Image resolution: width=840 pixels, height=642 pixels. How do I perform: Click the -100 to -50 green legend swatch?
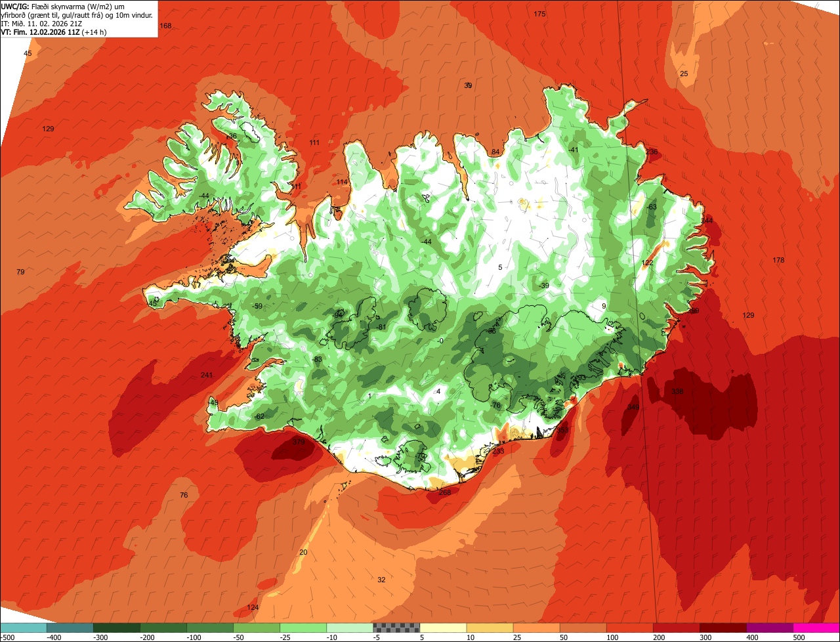[209, 627]
